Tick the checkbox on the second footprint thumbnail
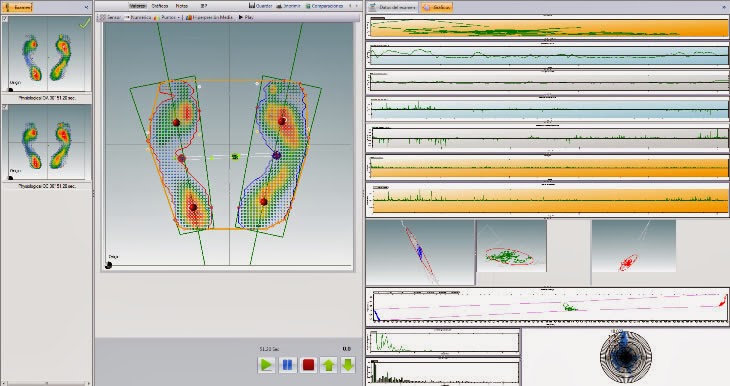 pos(5,107)
